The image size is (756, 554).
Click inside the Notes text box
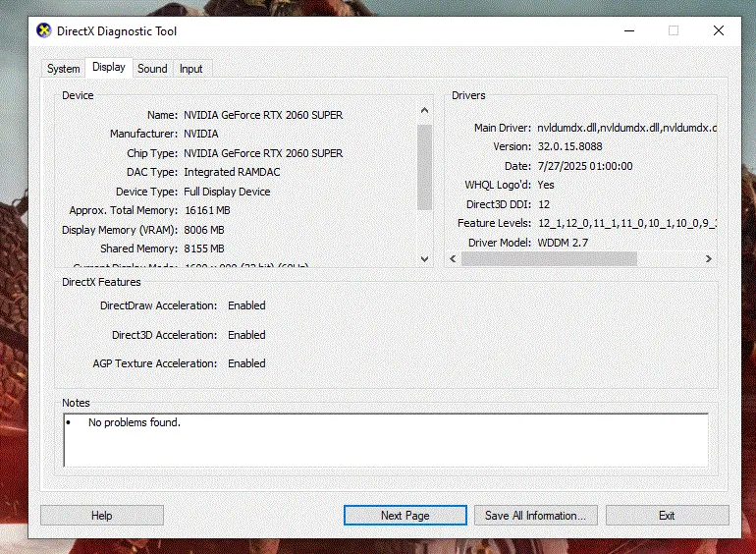[386, 440]
